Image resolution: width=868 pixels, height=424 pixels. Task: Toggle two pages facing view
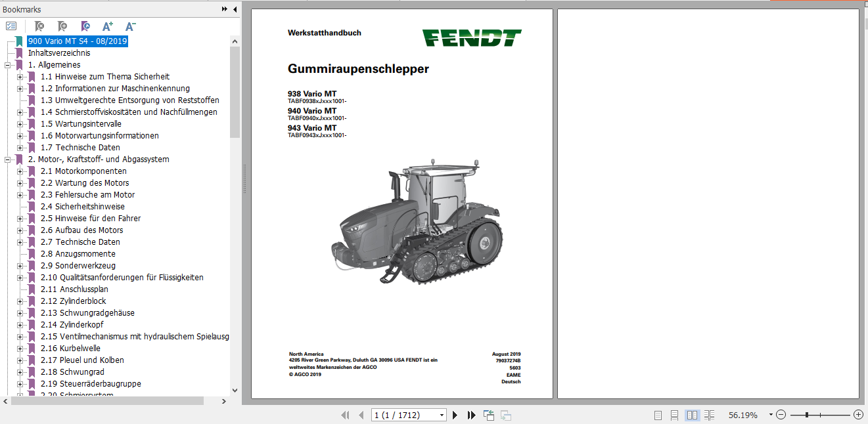(692, 415)
